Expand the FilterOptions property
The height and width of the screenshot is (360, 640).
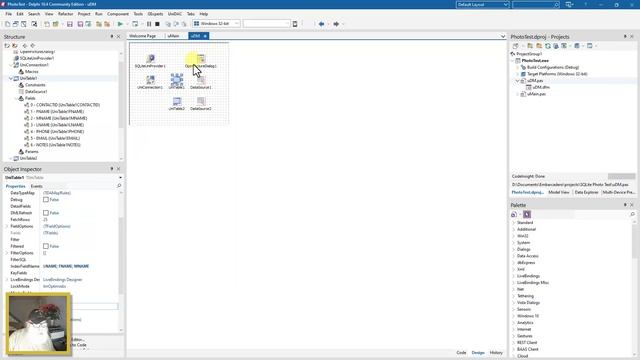coord(7,253)
